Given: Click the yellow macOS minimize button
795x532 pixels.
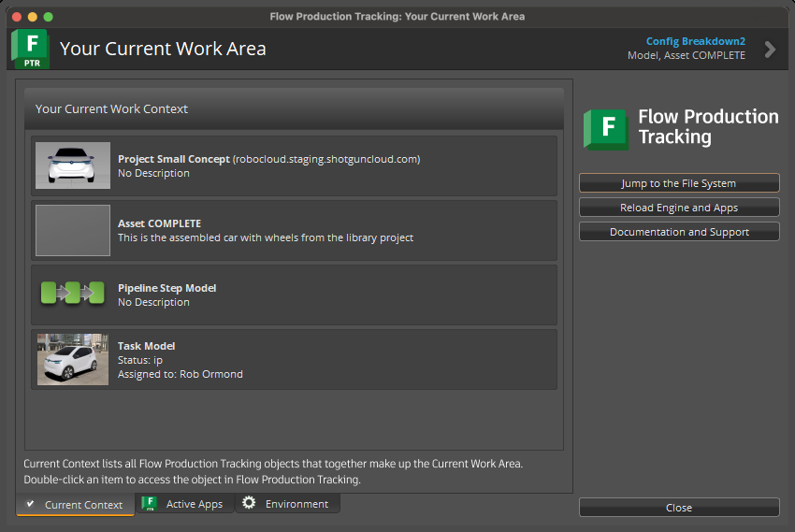Looking at the screenshot, I should [x=33, y=17].
